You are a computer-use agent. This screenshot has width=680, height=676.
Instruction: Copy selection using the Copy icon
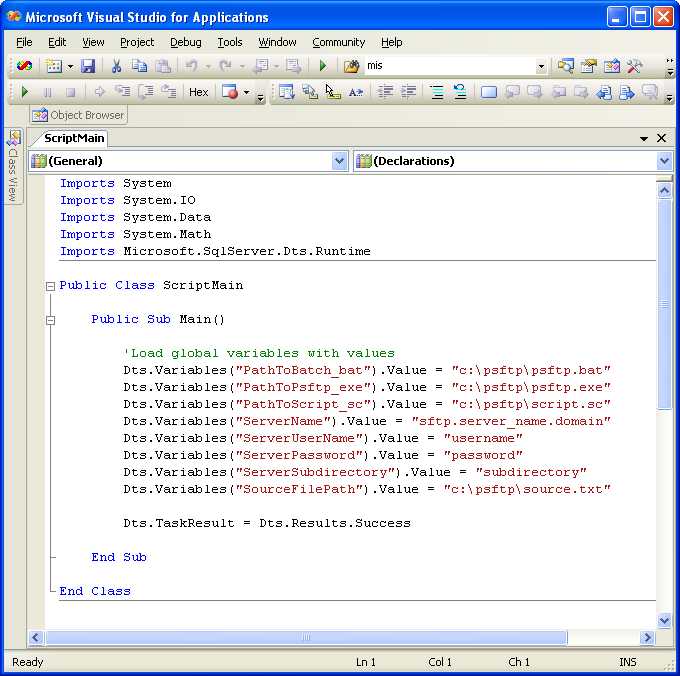(139, 66)
